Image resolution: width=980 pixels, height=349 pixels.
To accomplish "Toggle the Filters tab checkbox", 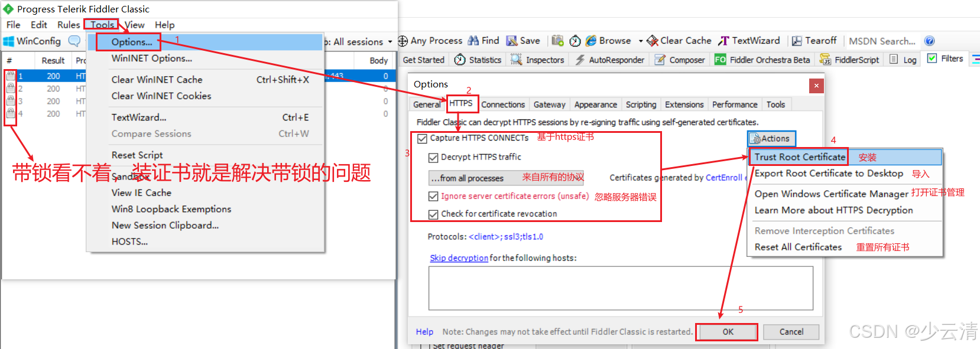I will click(932, 58).
